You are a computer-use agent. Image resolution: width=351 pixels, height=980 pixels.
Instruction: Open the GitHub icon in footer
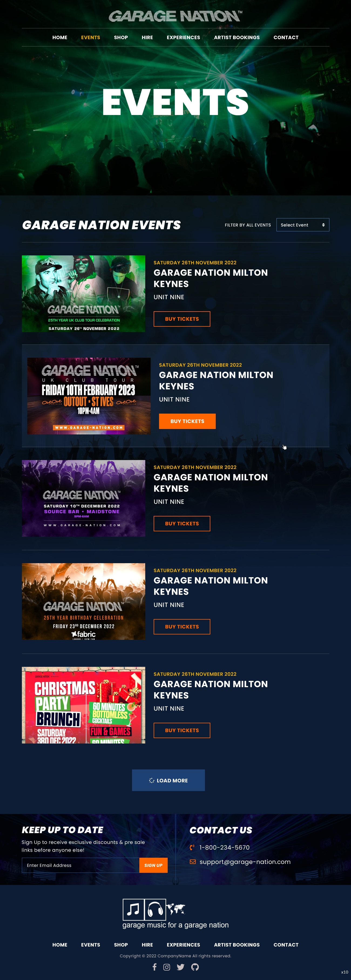[195, 967]
